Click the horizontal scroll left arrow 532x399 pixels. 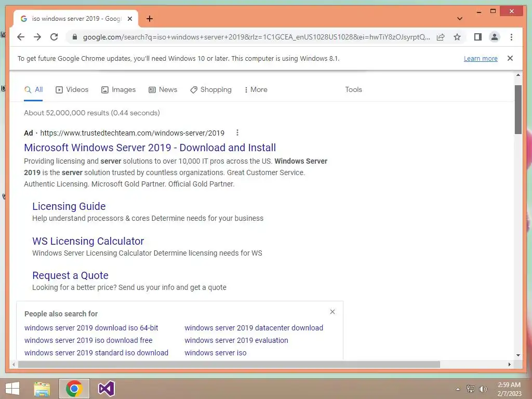(x=14, y=364)
